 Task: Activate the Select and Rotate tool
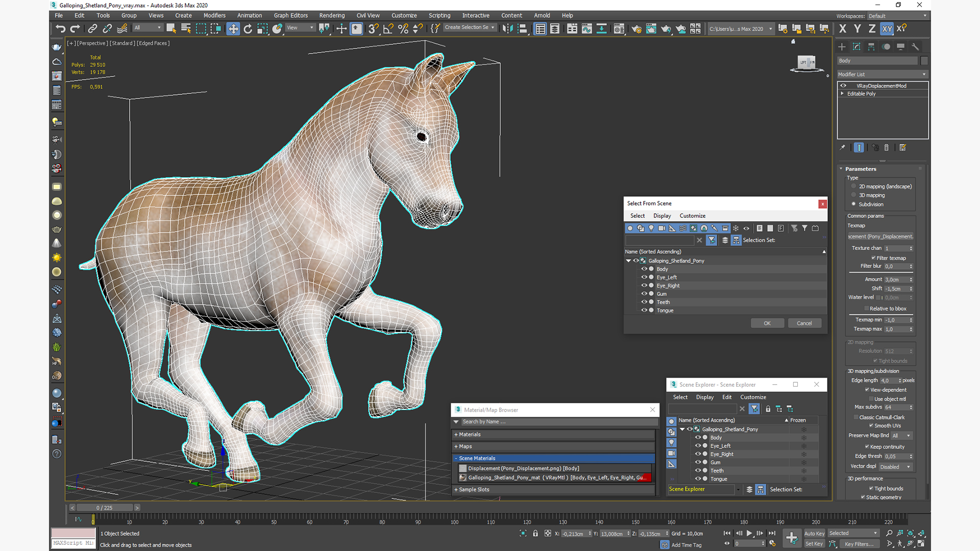coord(248,29)
